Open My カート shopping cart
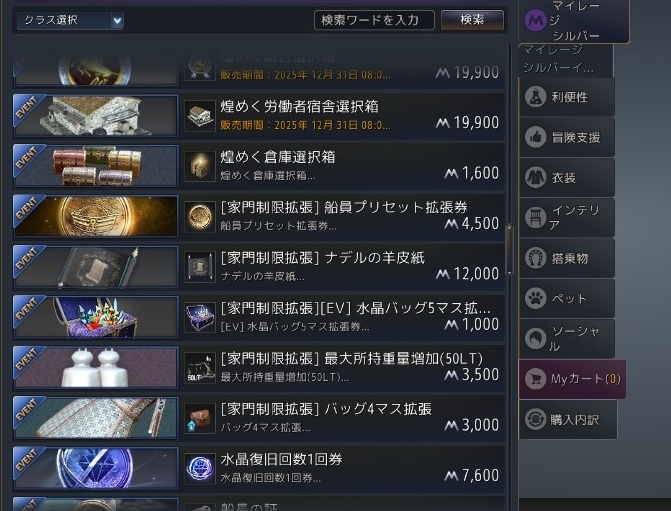Viewport: 671px width, 511px height. point(572,379)
